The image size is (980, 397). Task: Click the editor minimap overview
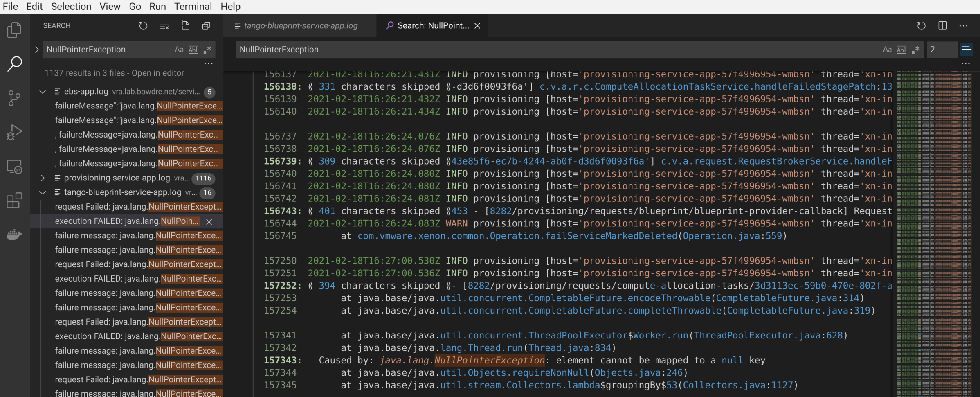(x=934, y=233)
